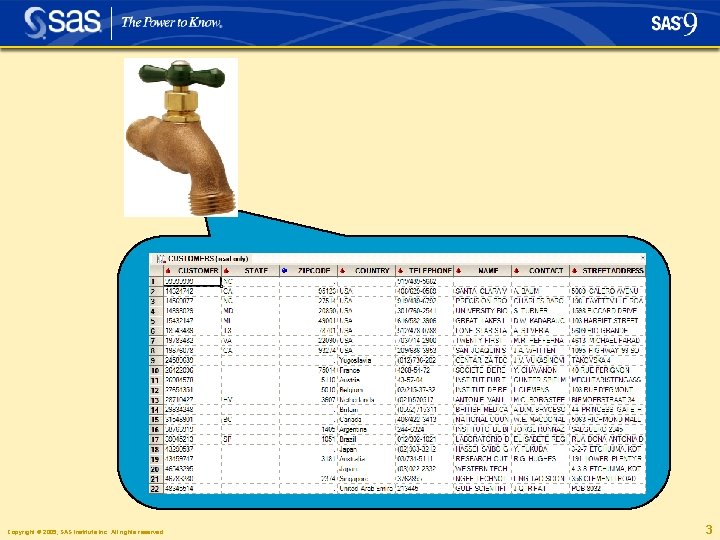Select row number 16 header

click(x=156, y=429)
